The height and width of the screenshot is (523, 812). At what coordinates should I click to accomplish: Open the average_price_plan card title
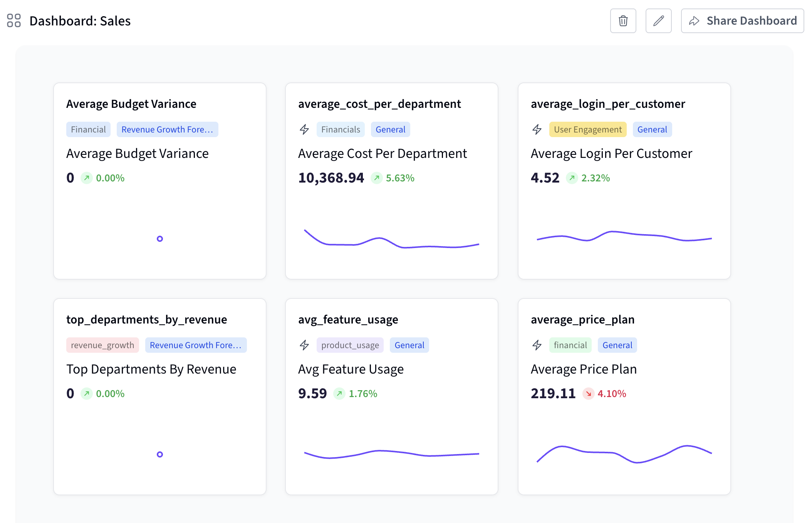582,320
